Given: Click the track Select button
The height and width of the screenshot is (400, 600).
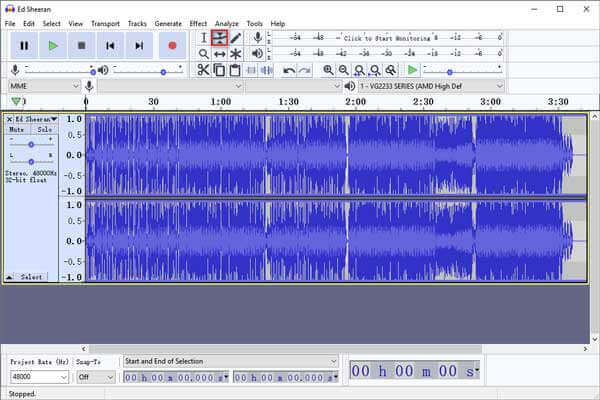Looking at the screenshot, I should click(31, 277).
